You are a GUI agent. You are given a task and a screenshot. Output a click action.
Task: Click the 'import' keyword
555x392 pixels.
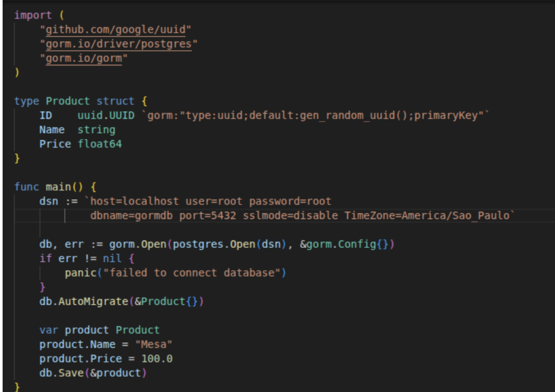click(33, 15)
